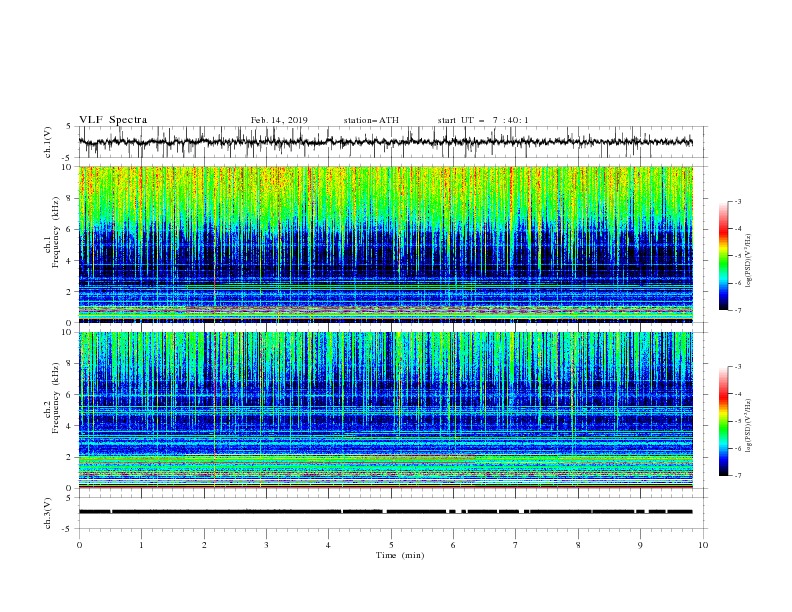Click time axis tick label "2"
Viewport: 792px width, 612px height.
(204, 545)
